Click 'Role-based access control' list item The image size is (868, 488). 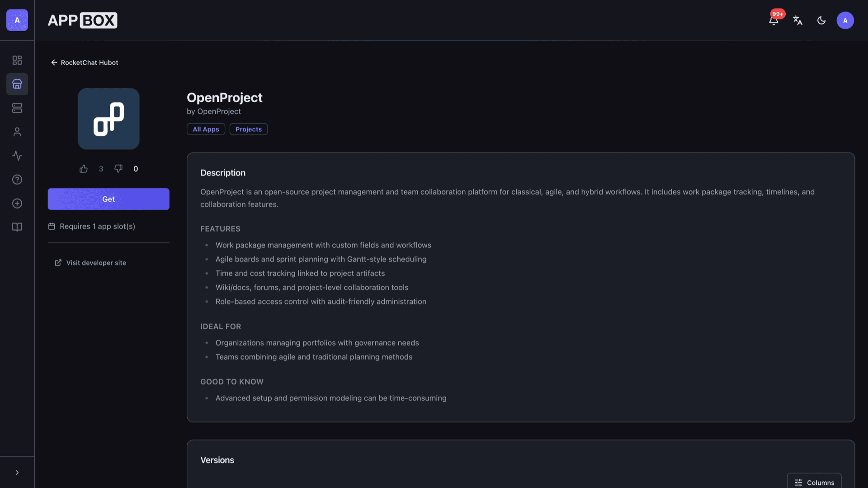pos(321,302)
